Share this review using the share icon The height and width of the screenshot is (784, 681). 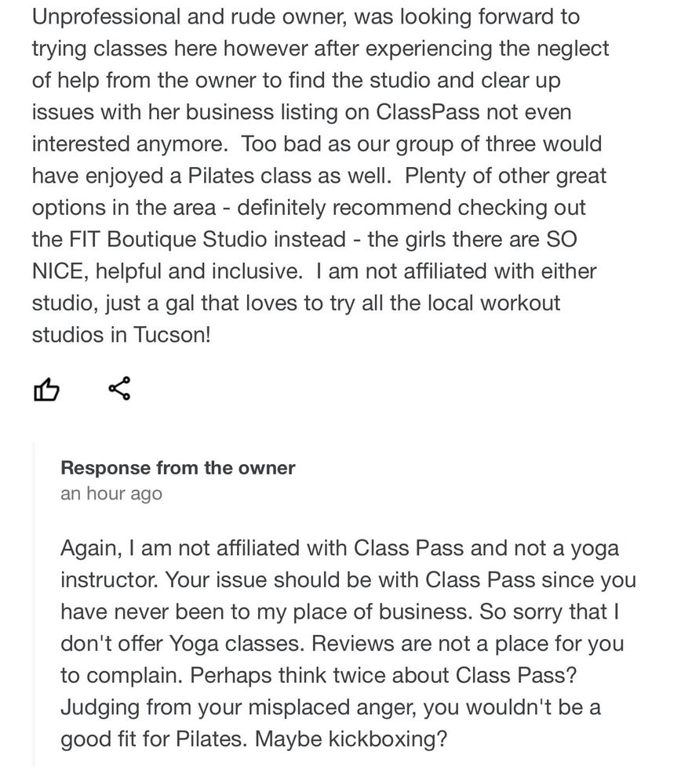click(119, 389)
